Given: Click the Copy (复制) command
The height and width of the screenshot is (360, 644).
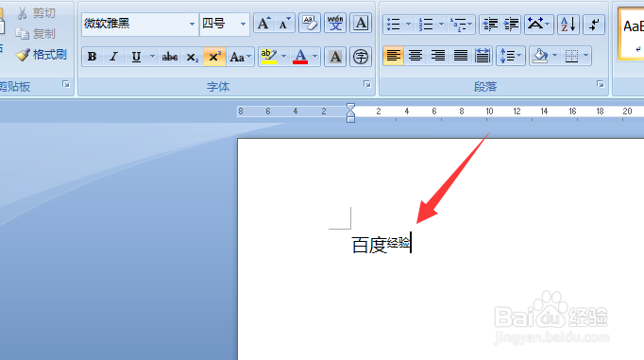Looking at the screenshot, I should click(x=35, y=34).
